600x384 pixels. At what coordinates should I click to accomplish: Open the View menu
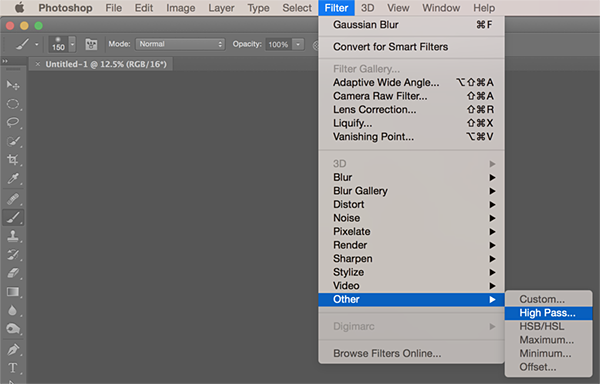398,8
